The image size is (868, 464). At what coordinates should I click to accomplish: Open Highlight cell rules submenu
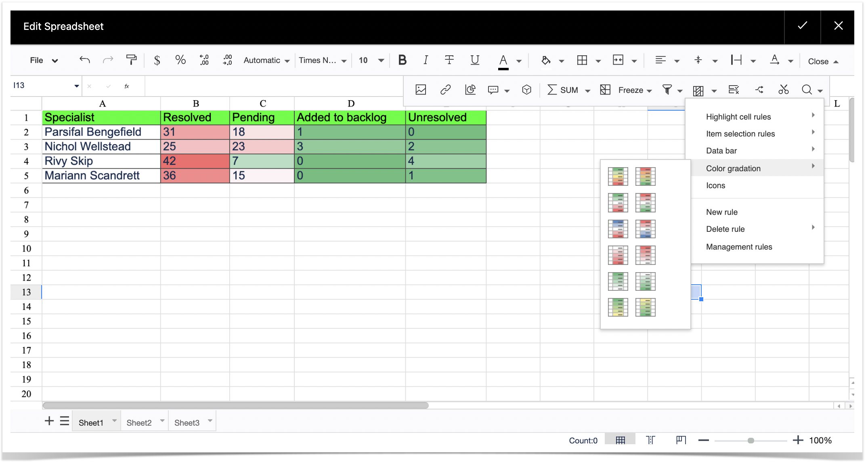point(738,117)
